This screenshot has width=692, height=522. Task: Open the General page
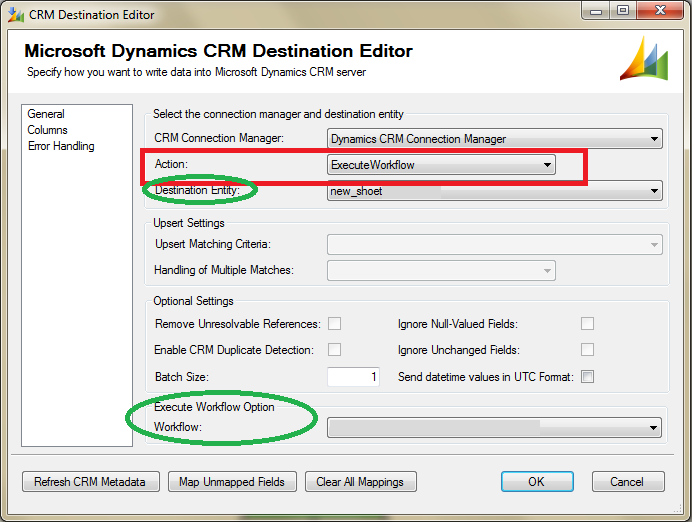pos(46,114)
